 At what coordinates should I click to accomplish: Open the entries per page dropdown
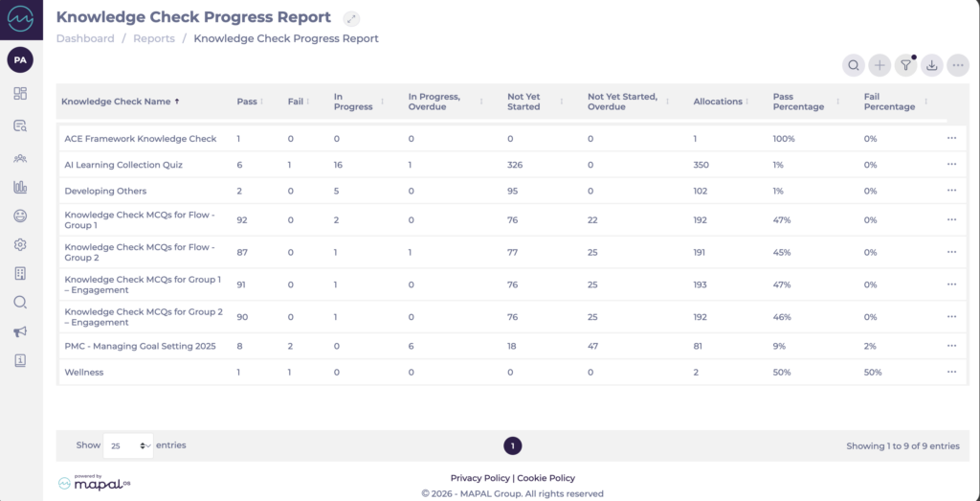[x=128, y=445]
